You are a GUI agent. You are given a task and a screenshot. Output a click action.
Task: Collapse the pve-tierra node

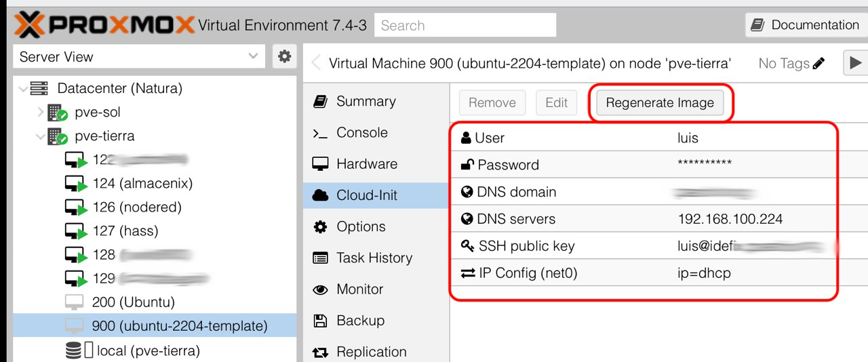(x=41, y=136)
